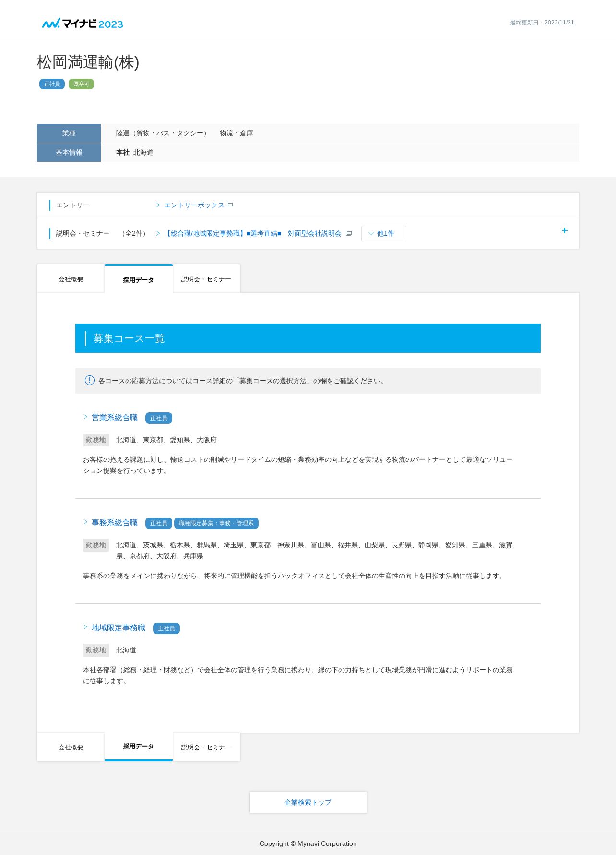Click arrow icon before 地域限定事務職
Image resolution: width=616 pixels, height=855 pixels.
[85, 627]
